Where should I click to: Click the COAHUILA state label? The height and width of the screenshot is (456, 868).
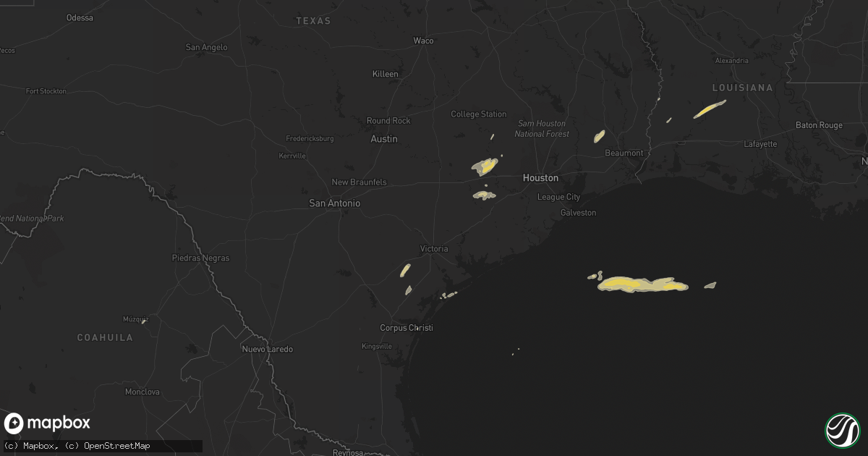[106, 338]
